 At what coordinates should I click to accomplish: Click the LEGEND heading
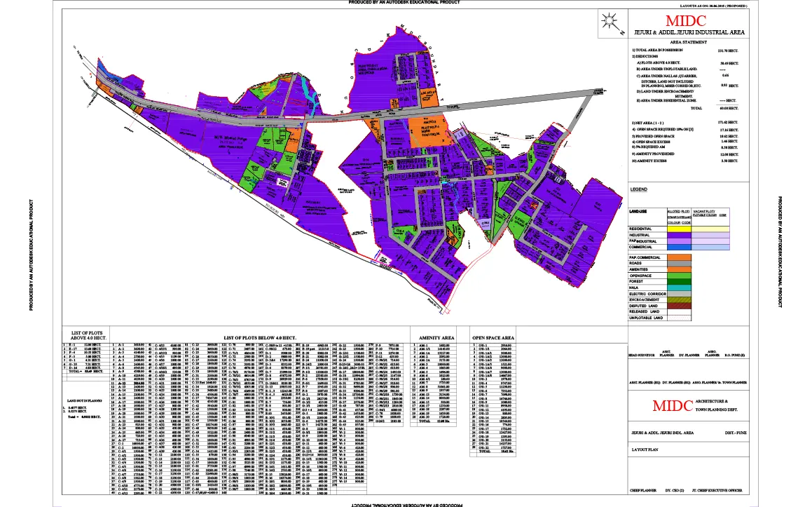(x=639, y=190)
